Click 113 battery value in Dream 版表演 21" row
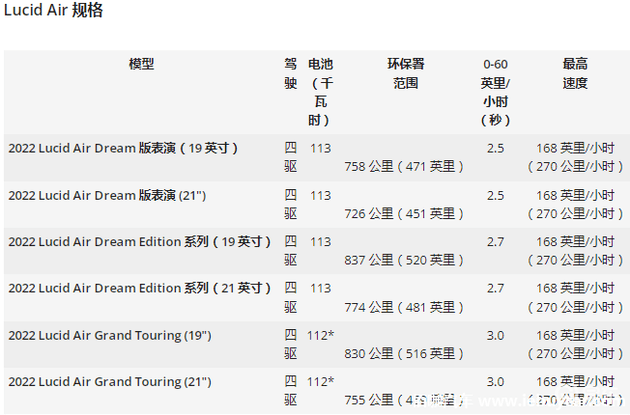The image size is (630, 415). [x=320, y=196]
